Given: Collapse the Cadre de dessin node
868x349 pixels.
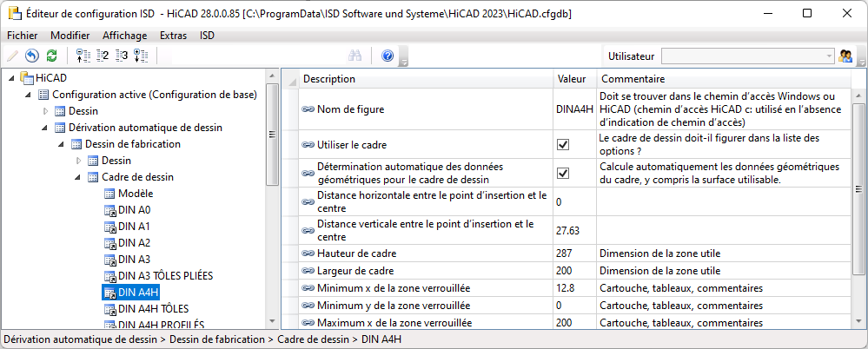Looking at the screenshot, I should [x=78, y=178].
